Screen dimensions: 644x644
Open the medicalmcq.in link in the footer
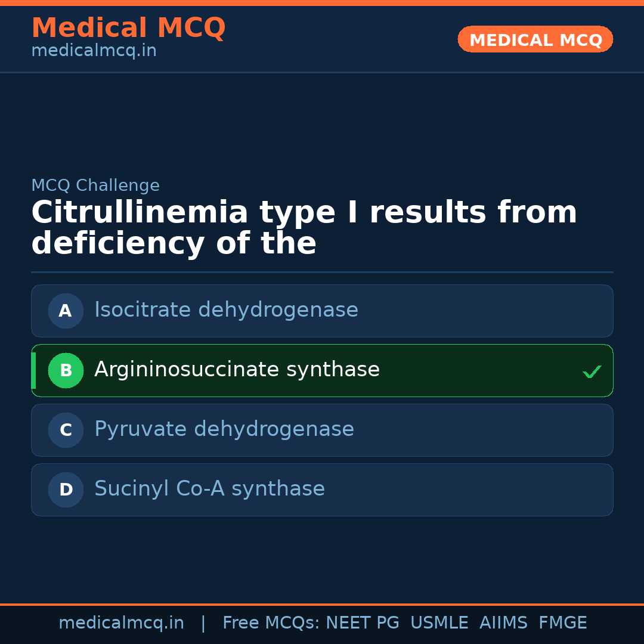click(x=121, y=623)
